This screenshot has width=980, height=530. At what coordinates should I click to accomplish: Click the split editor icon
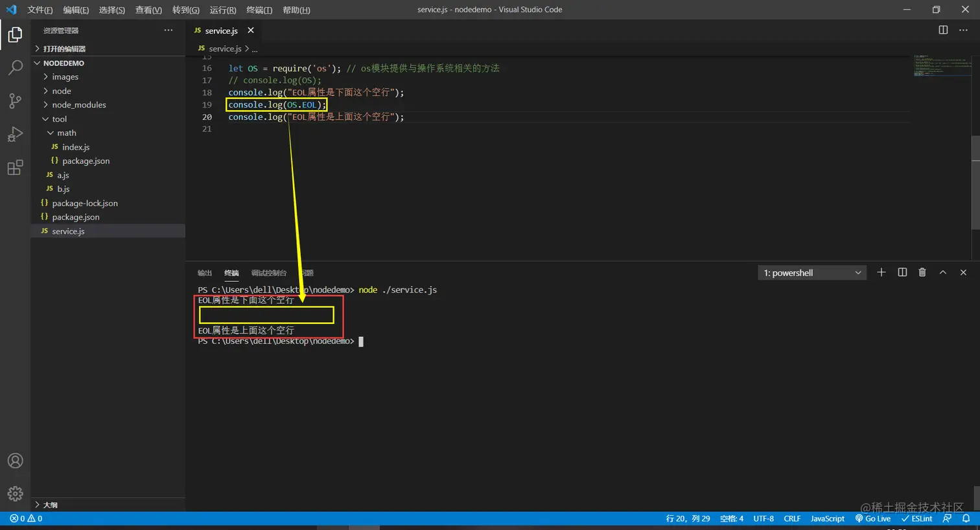pyautogui.click(x=943, y=30)
